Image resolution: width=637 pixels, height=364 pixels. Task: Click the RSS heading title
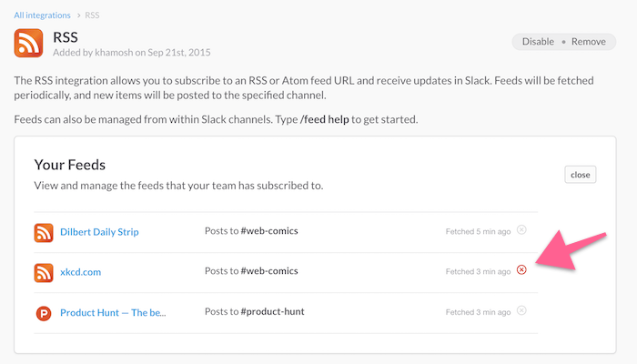66,37
